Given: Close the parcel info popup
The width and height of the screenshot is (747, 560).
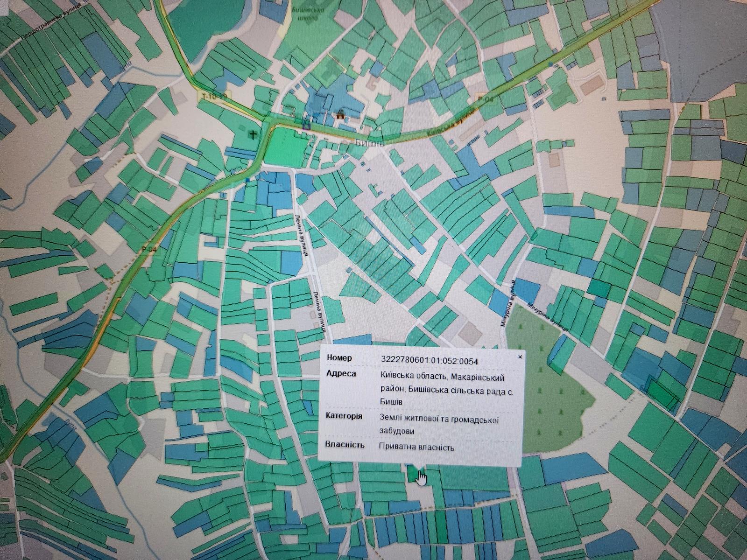Looking at the screenshot, I should 520,357.
